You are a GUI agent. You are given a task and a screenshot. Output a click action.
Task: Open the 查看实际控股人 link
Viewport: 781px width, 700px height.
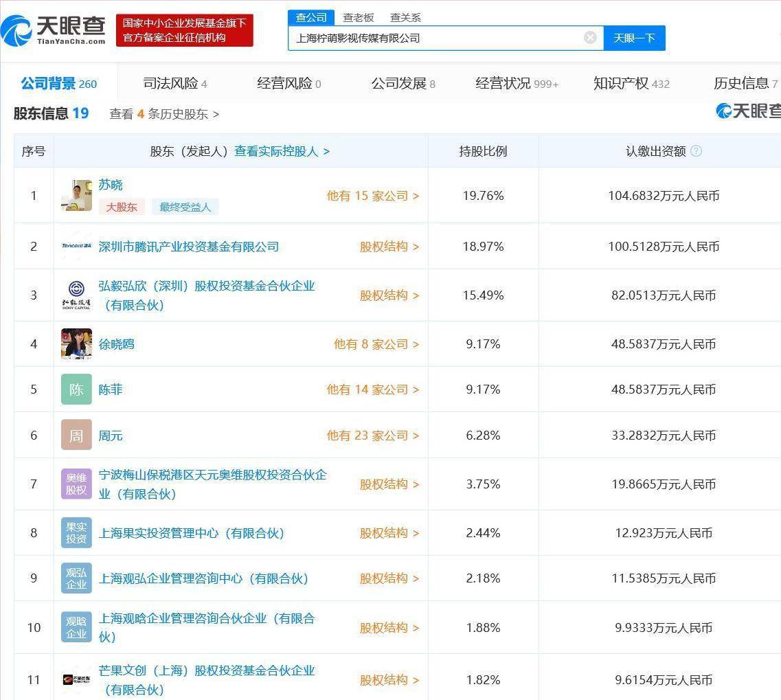282,151
